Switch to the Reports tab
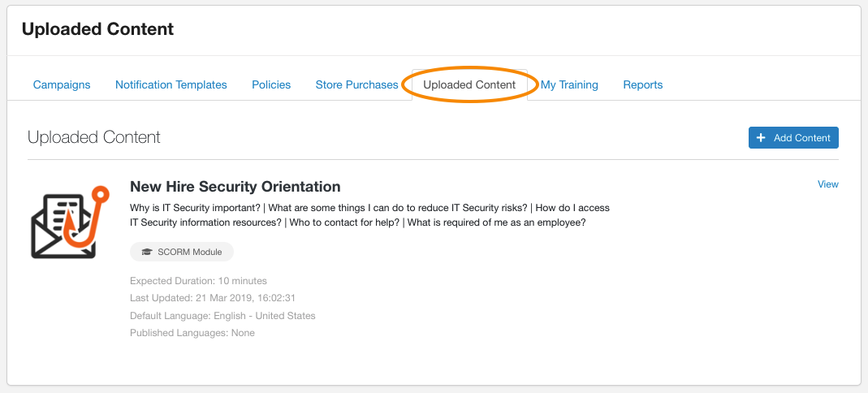Viewport: 868px width, 393px height. pyautogui.click(x=643, y=84)
